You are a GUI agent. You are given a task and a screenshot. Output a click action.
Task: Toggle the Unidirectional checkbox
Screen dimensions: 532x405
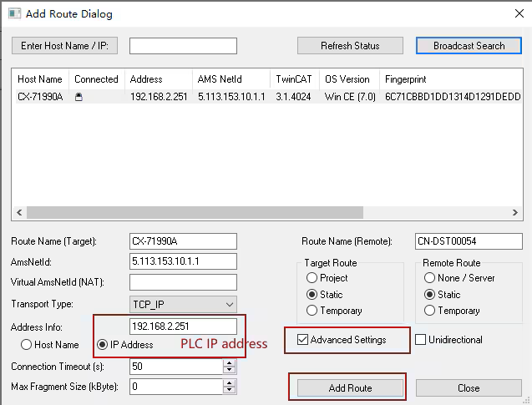click(x=421, y=340)
